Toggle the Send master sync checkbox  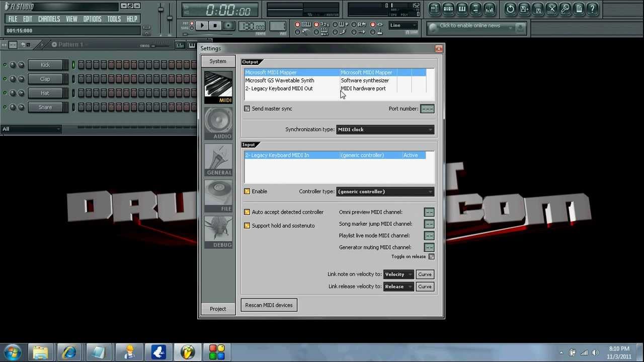click(247, 109)
